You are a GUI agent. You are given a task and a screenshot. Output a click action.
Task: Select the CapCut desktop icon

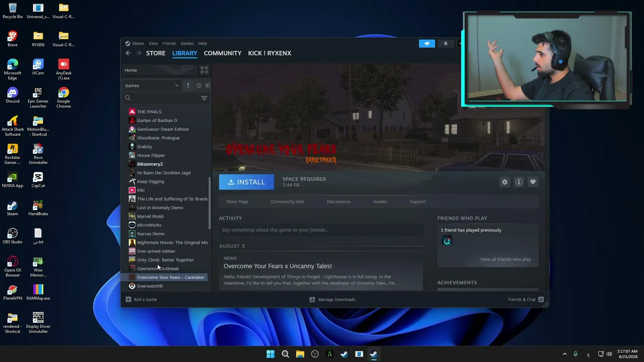38,179
